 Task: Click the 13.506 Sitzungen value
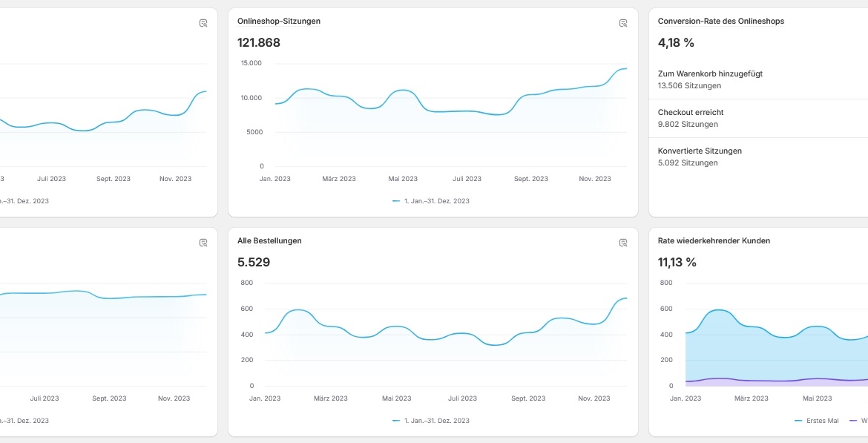[689, 86]
